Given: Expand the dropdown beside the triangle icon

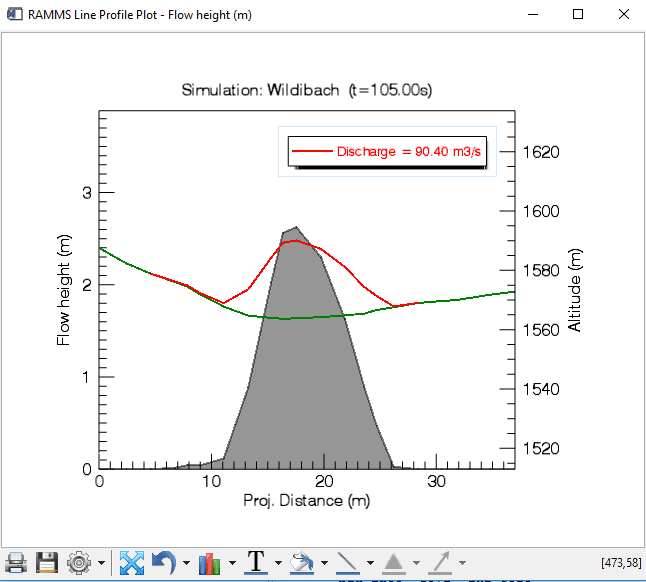Looking at the screenshot, I should click(x=417, y=563).
